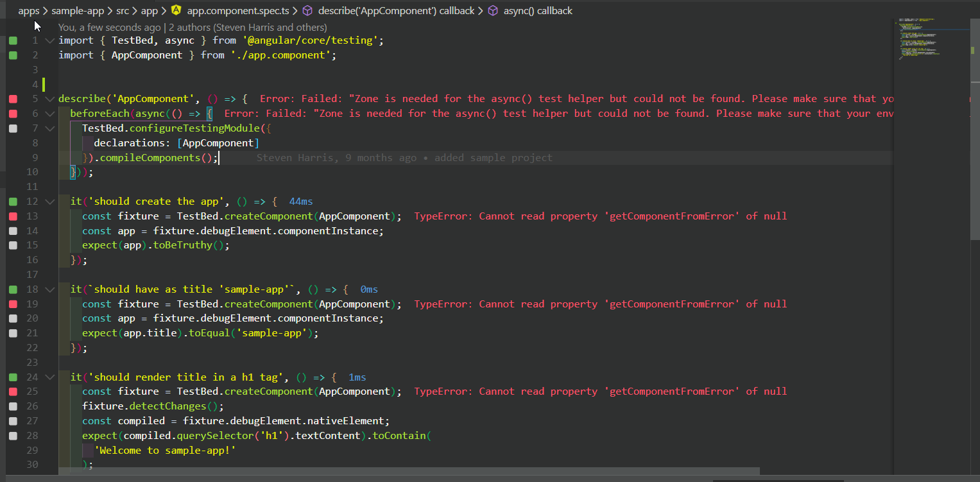Click the red gutter indicator on line 25
Screen dimensions: 980x482
point(13,392)
